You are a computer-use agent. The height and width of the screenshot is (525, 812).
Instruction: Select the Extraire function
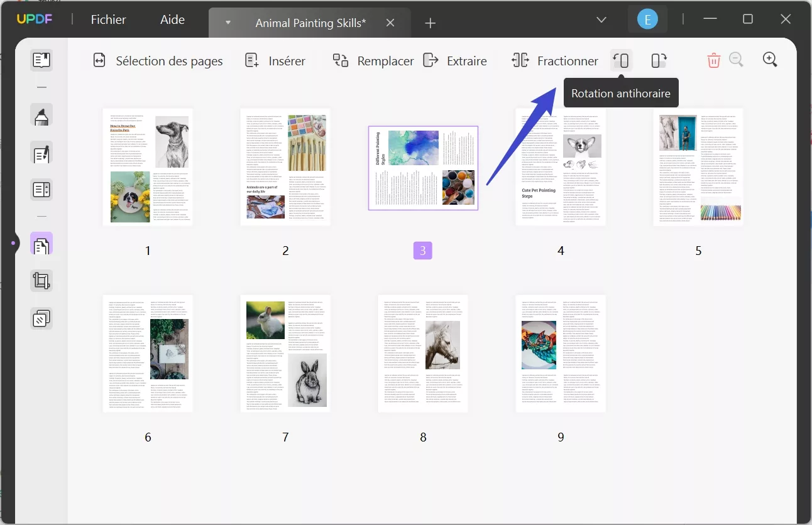[456, 61]
